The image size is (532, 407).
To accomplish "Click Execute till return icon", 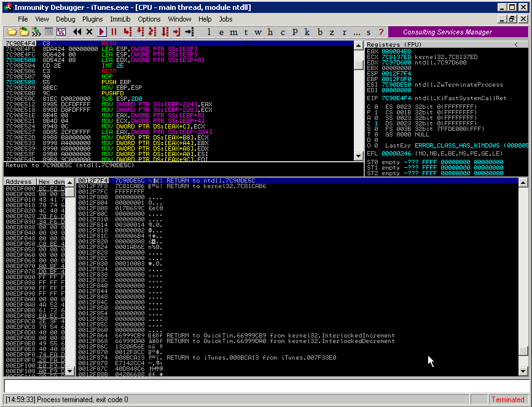I will [x=176, y=32].
